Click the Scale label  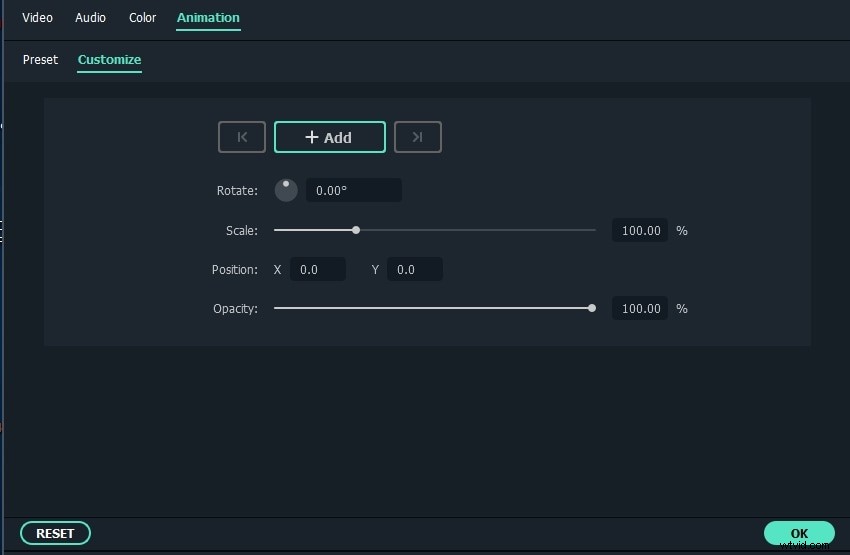(242, 231)
